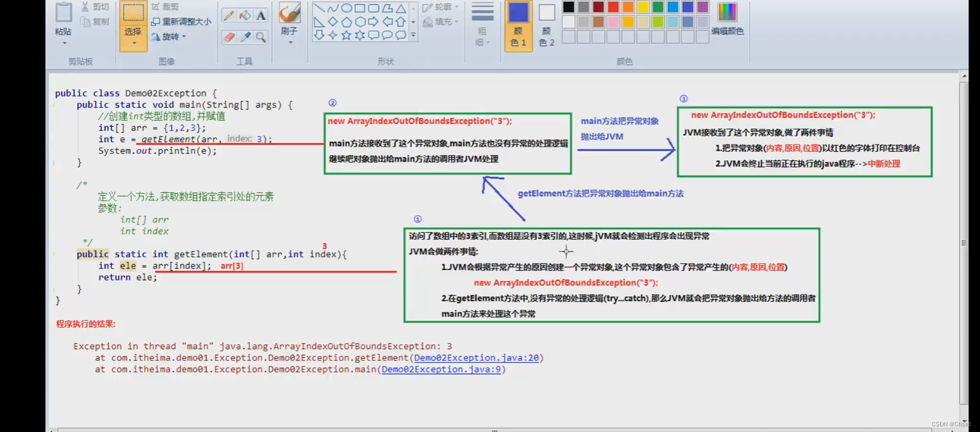
Task: Pick the dark red color swatch
Action: (598, 7)
